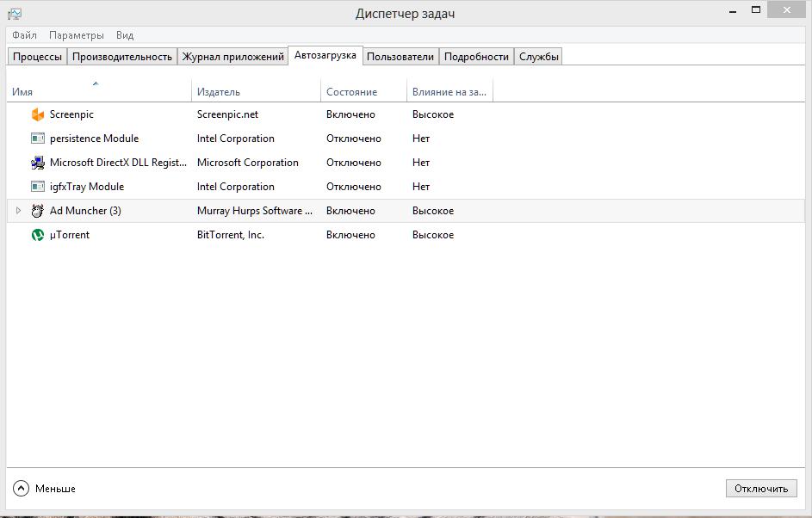
Task: Select the BitTorrent, Inc. publisher cell
Action: (x=230, y=235)
